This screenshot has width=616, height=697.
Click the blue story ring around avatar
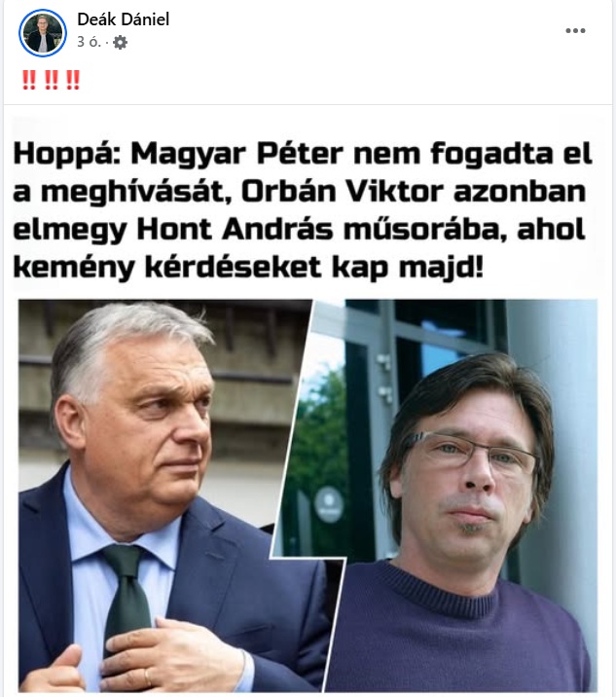43,33
